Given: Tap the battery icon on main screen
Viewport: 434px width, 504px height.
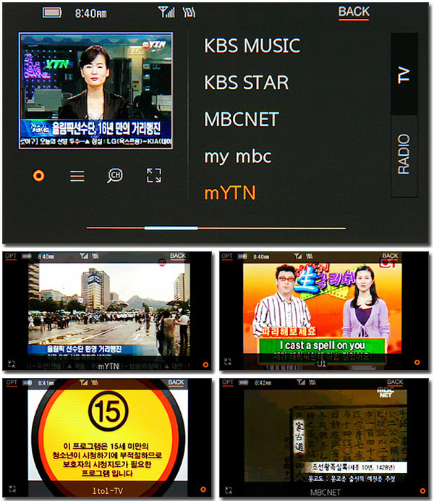Looking at the screenshot, I should 52,13.
